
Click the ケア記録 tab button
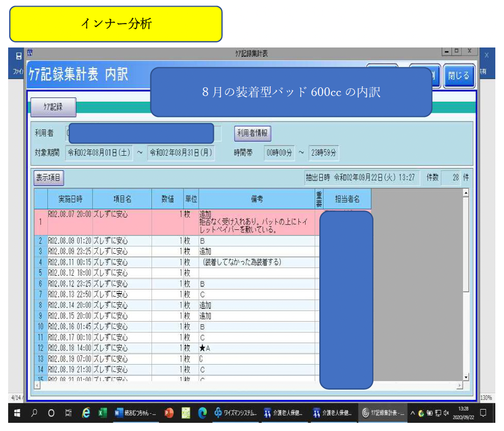(x=53, y=107)
